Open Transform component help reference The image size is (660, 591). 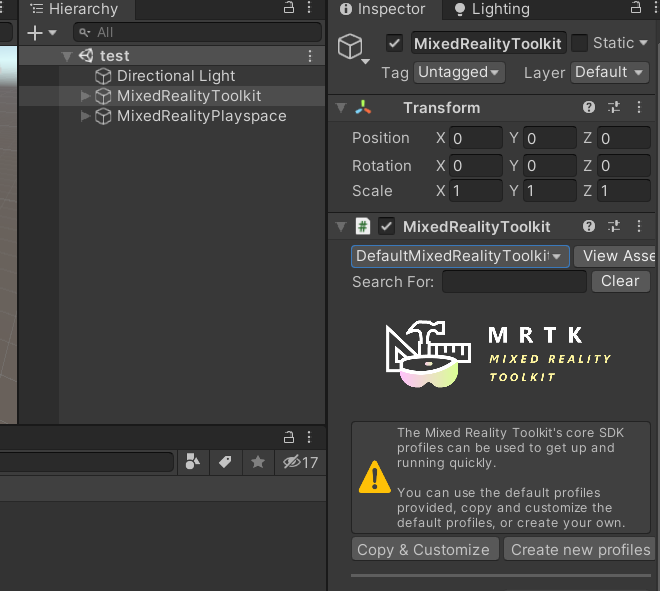589,107
